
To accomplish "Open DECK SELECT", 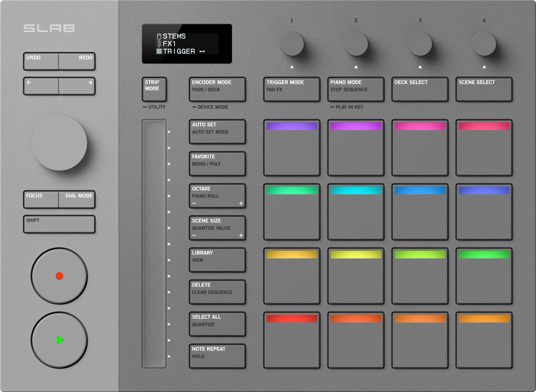I will click(x=420, y=89).
